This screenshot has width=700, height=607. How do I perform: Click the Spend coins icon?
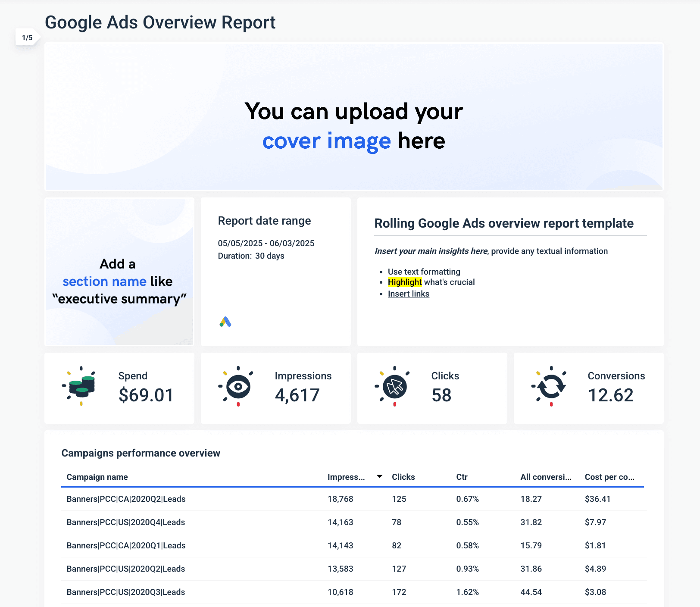click(x=81, y=386)
